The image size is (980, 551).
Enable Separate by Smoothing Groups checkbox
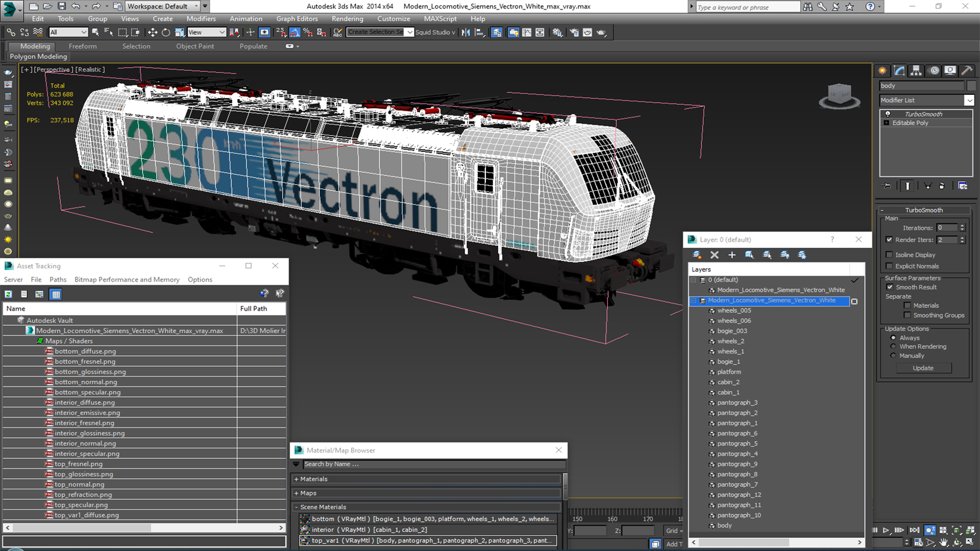click(x=907, y=315)
